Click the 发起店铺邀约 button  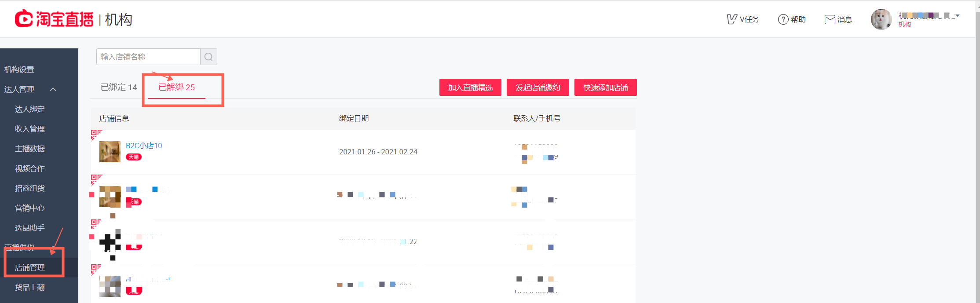pos(538,88)
